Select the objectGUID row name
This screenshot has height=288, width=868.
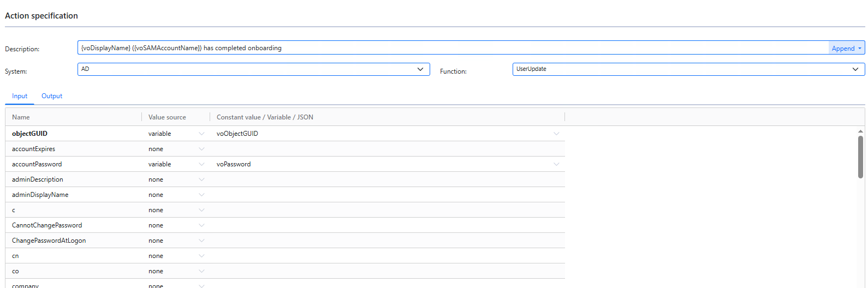[x=29, y=134]
